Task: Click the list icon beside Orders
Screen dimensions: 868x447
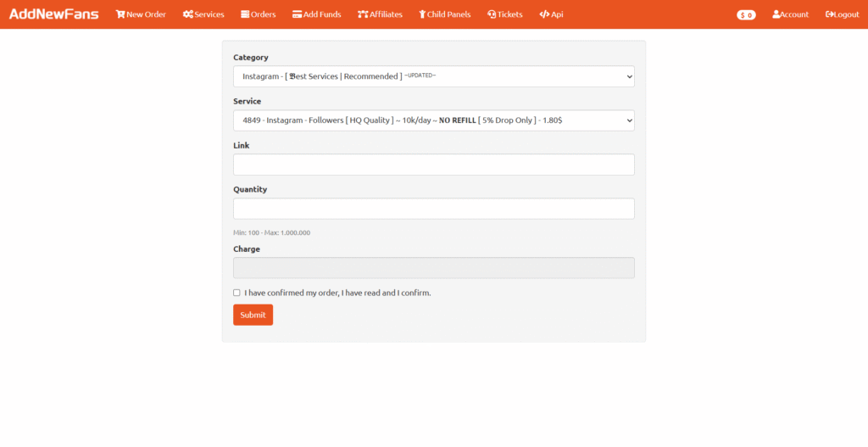Action: pyautogui.click(x=245, y=14)
